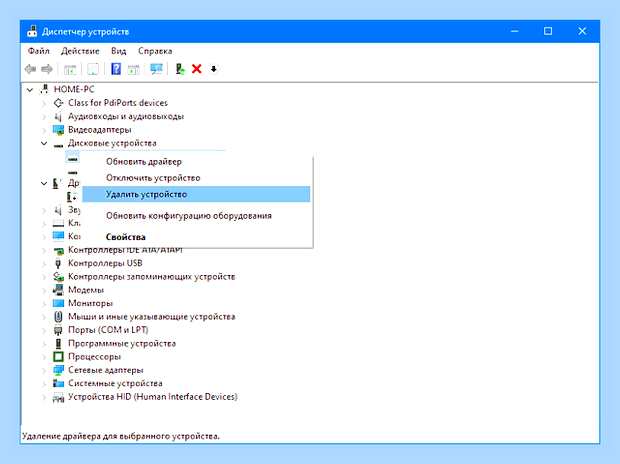This screenshot has width=620, height=464.
Task: Click the Device Manager title bar icon
Action: [32, 31]
